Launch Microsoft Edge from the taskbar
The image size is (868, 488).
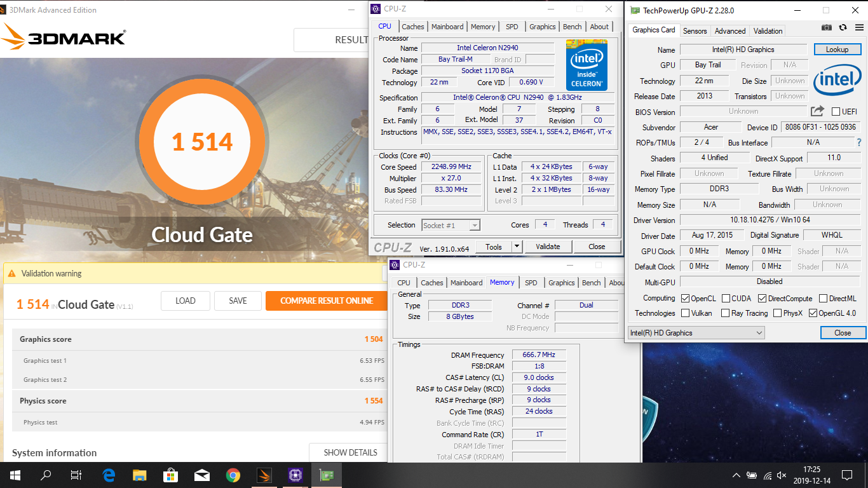[x=109, y=475]
